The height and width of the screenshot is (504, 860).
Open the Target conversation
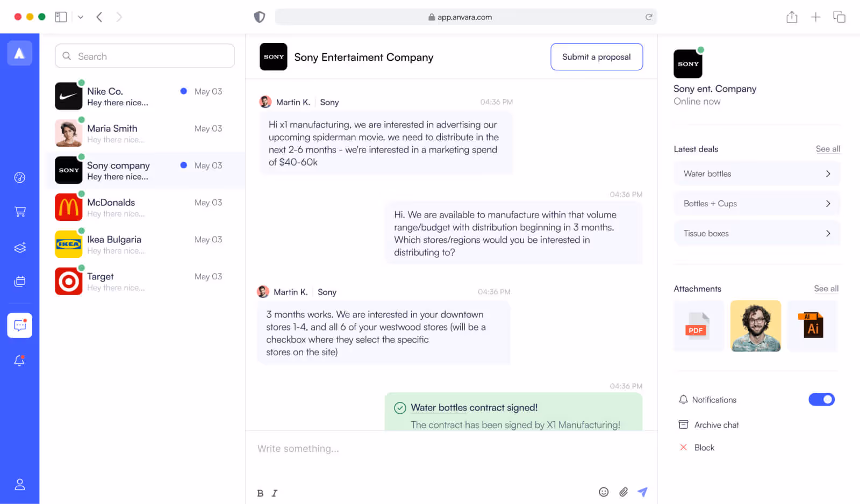(x=145, y=282)
